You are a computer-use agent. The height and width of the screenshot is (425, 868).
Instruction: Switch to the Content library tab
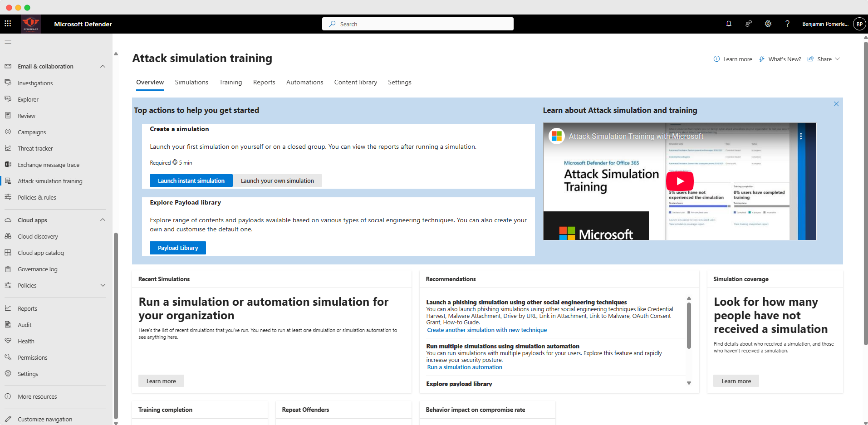click(x=356, y=82)
